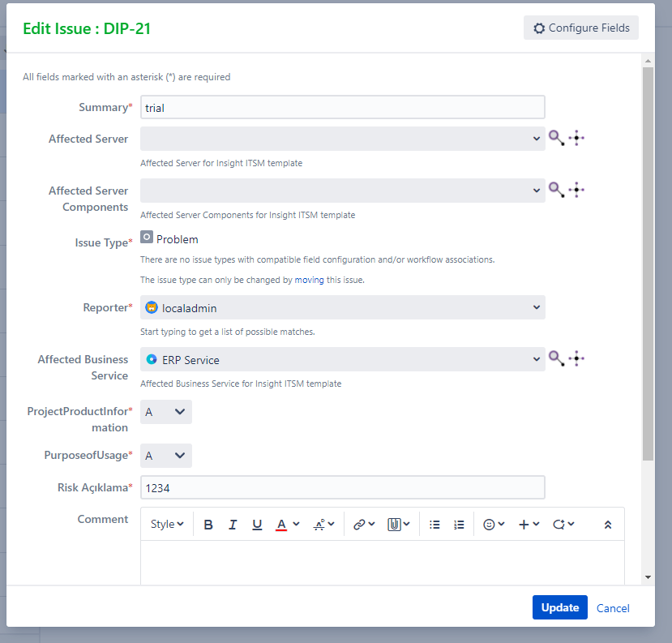Open Configure Fields settings
The height and width of the screenshot is (643, 672).
(581, 28)
